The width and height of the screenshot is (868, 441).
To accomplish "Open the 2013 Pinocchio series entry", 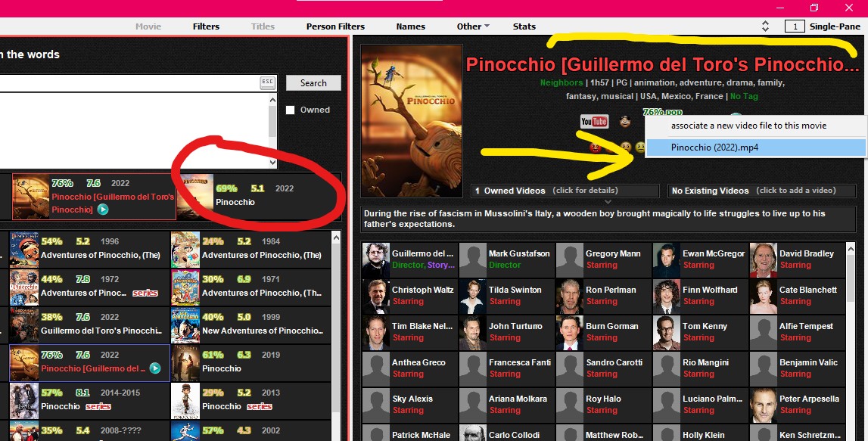I will pyautogui.click(x=250, y=400).
